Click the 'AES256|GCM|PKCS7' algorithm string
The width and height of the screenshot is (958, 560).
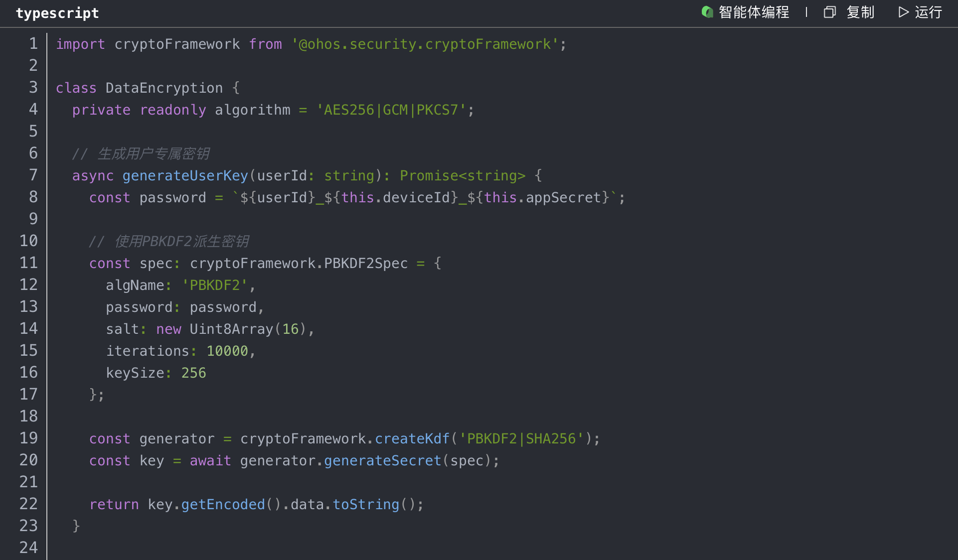tap(391, 110)
